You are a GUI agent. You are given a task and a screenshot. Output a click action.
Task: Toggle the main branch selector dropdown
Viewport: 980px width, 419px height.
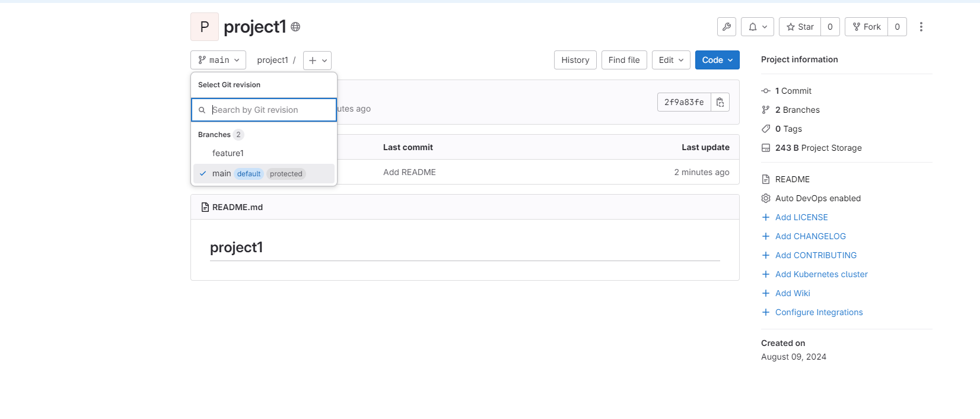click(218, 60)
